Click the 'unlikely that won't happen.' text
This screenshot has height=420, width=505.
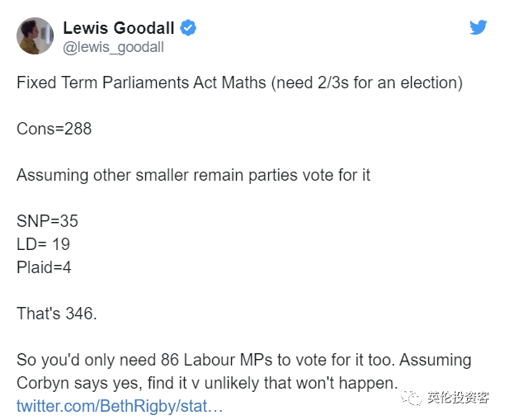pyautogui.click(x=301, y=384)
